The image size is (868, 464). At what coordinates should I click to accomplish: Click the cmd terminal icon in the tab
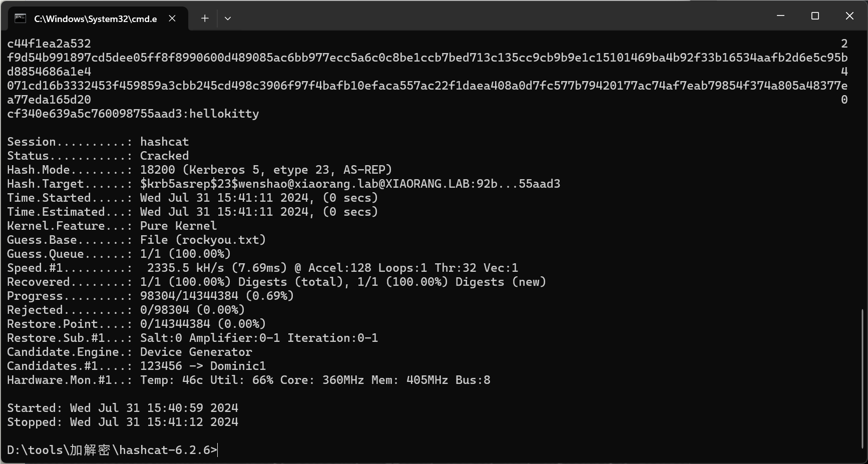point(20,19)
